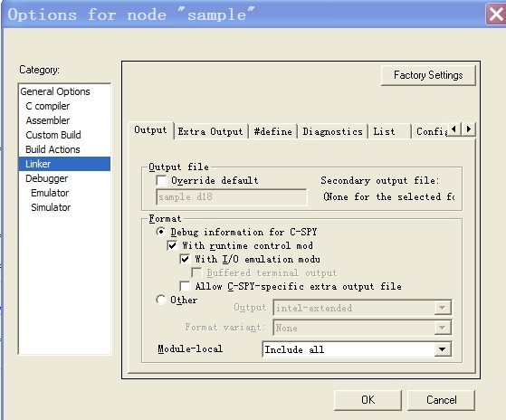Screen dimensions: 506x420
Task: Toggle With runtime control modules checkbox
Action: (172, 246)
